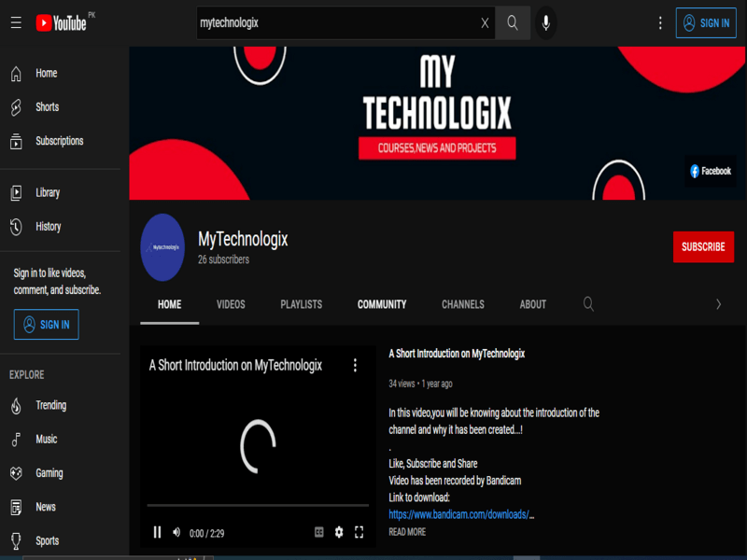Screen dimensions: 747x560
Task: Open the top-bar three-dot settings menu
Action: click(660, 23)
